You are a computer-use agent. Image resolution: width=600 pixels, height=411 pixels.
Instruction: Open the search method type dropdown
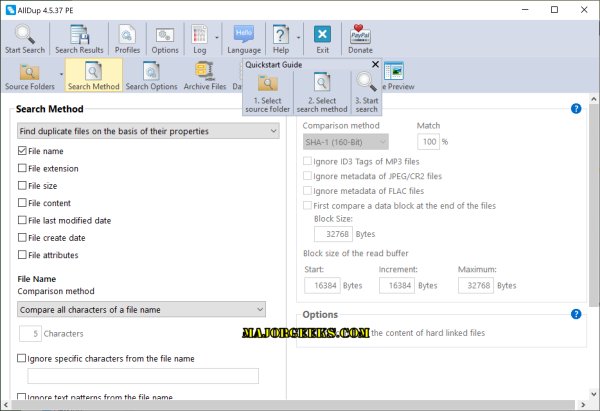[148, 131]
